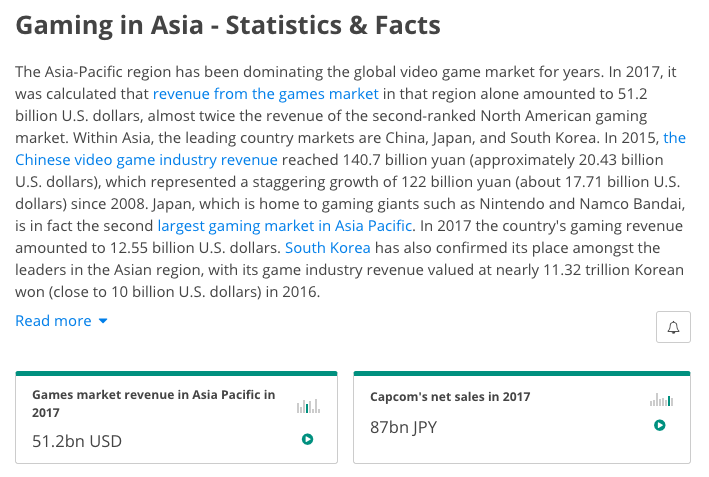Open the 'Games market revenue in Asia Pacific in 2017' title
Viewport: 709px width, 477px height.
(x=153, y=403)
